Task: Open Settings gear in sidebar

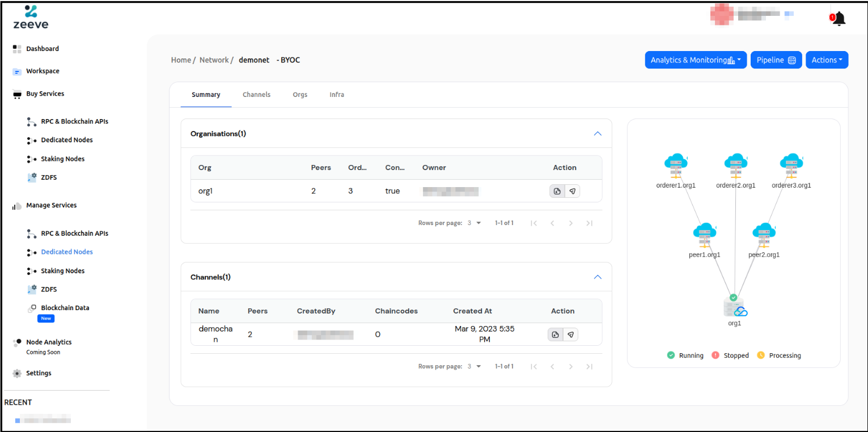Action: [17, 373]
